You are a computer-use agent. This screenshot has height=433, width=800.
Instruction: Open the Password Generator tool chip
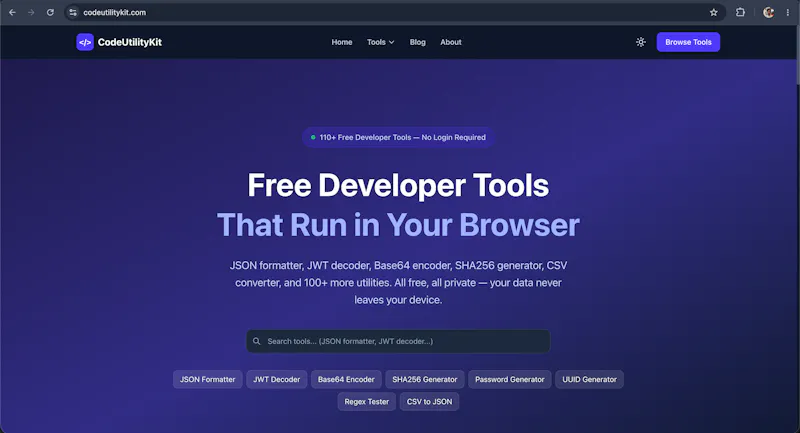pyautogui.click(x=510, y=379)
